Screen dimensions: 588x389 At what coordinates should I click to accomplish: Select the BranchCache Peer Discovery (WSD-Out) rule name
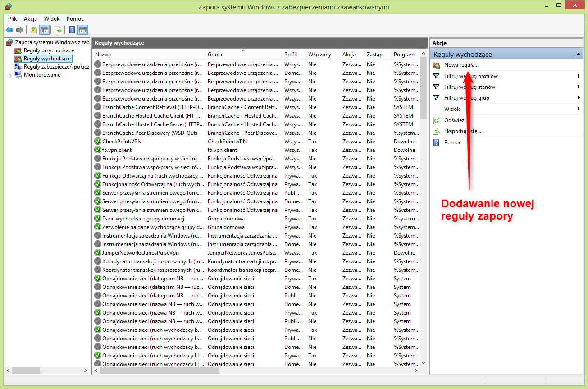pyautogui.click(x=150, y=133)
